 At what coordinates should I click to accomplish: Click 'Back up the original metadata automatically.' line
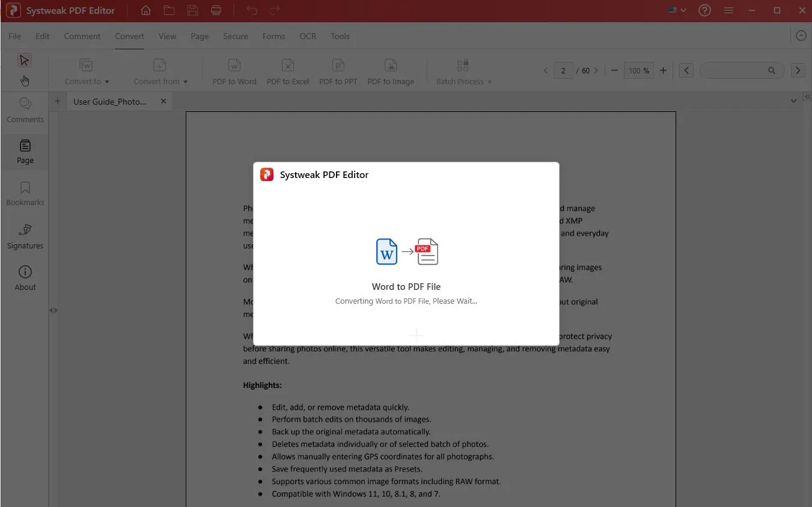[351, 431]
